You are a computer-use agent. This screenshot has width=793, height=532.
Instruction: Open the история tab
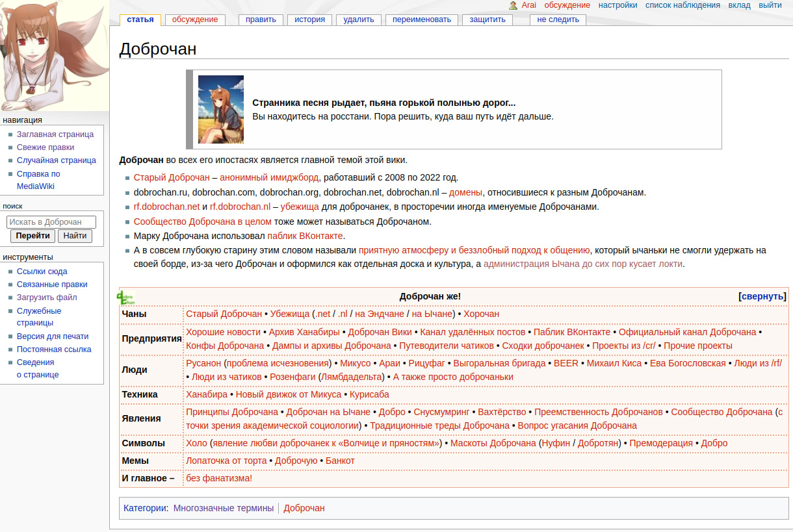point(309,19)
